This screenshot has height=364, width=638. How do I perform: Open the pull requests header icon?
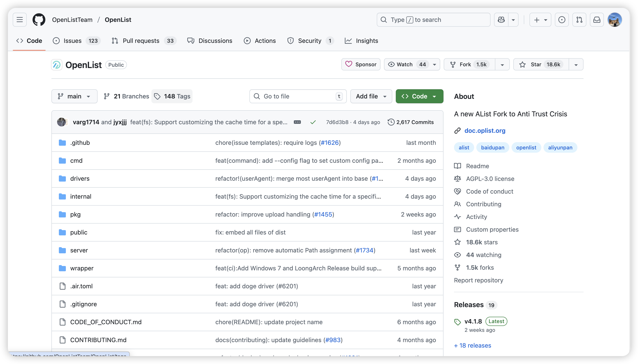click(x=579, y=20)
